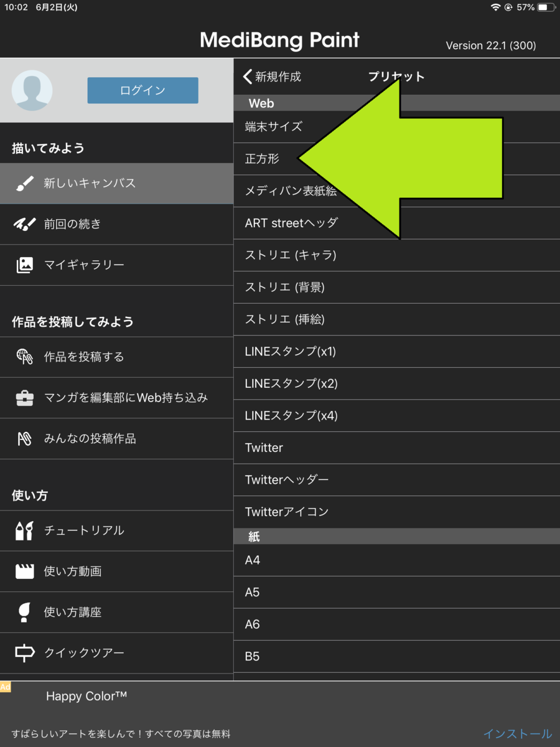Open 使い方講座 menu item
Image resolution: width=560 pixels, height=747 pixels.
[116, 613]
